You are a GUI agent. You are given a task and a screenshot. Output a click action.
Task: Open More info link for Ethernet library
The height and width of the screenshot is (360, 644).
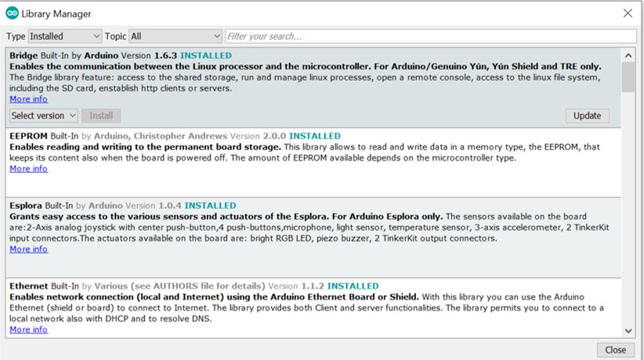tap(28, 329)
